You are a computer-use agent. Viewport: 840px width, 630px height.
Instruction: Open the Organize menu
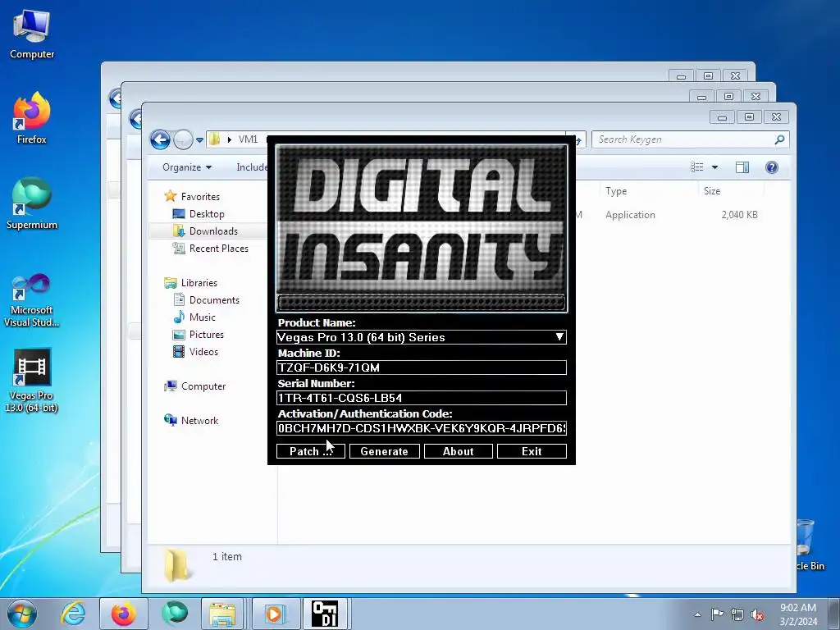pos(187,167)
